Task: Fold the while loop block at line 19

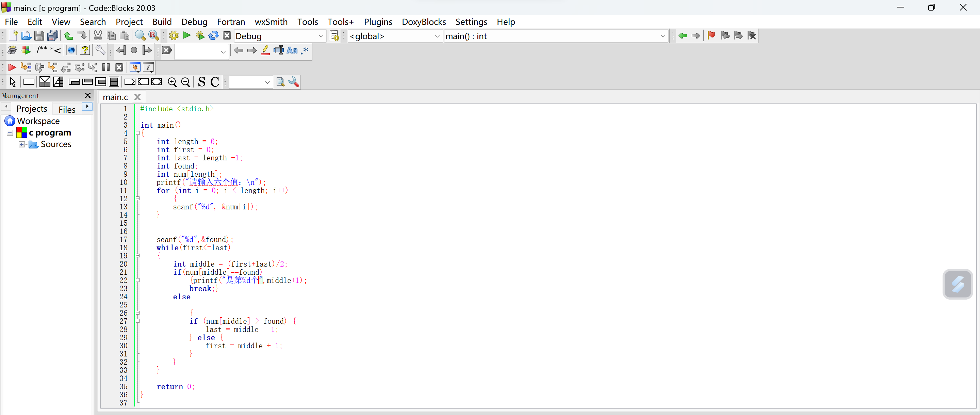Action: [138, 256]
